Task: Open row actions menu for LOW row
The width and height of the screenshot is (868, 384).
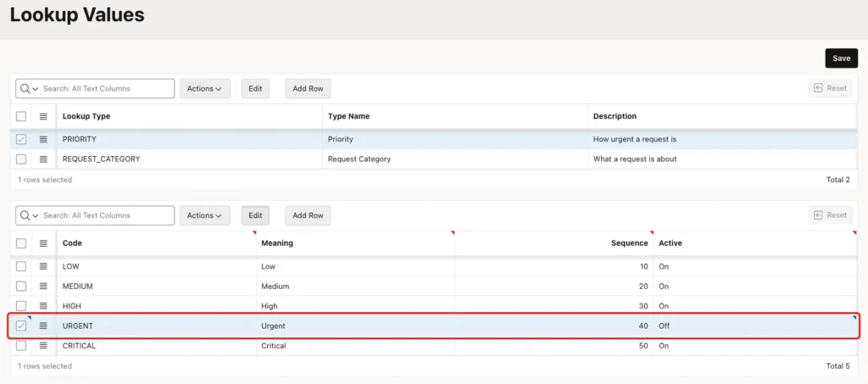Action: tap(43, 266)
